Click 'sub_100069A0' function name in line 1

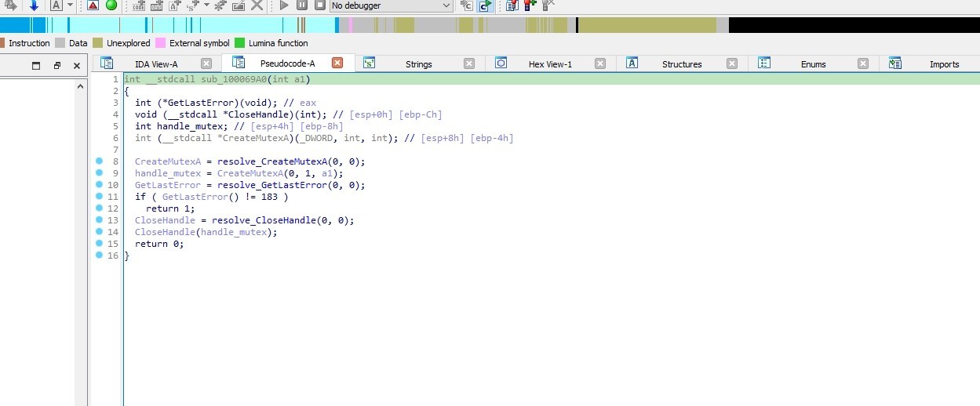click(234, 79)
